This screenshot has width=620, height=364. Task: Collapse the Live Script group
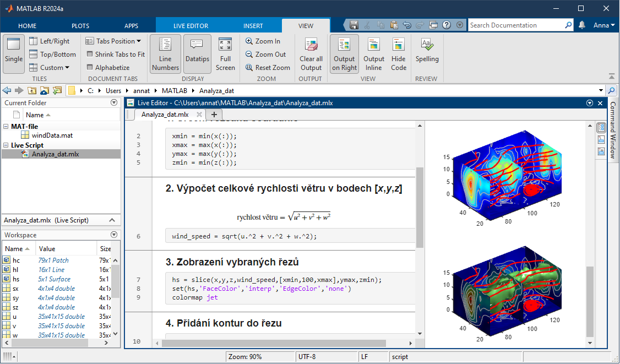tap(6, 145)
